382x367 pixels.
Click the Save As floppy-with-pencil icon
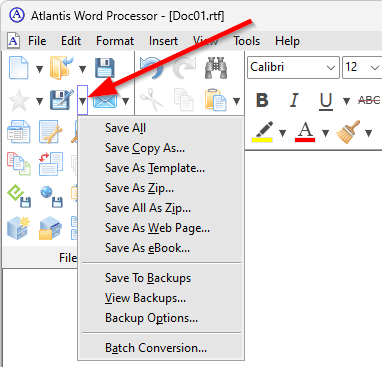[62, 100]
